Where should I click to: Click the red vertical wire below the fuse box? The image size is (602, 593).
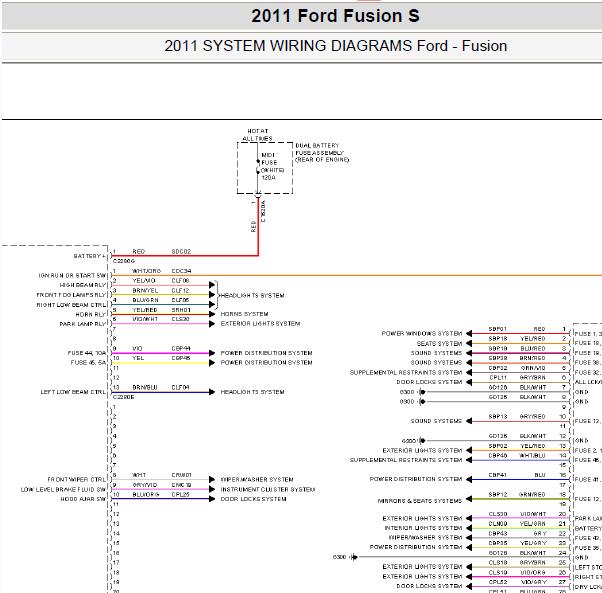pyautogui.click(x=258, y=226)
